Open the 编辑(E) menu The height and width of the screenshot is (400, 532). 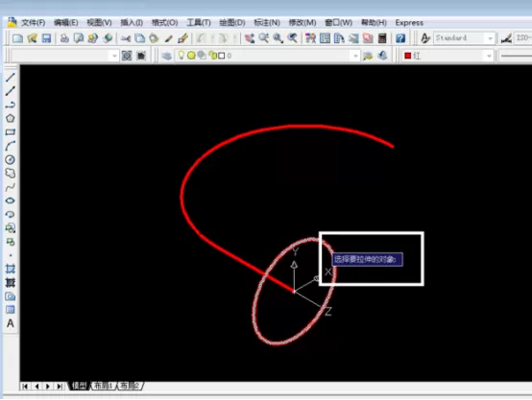[x=66, y=23]
